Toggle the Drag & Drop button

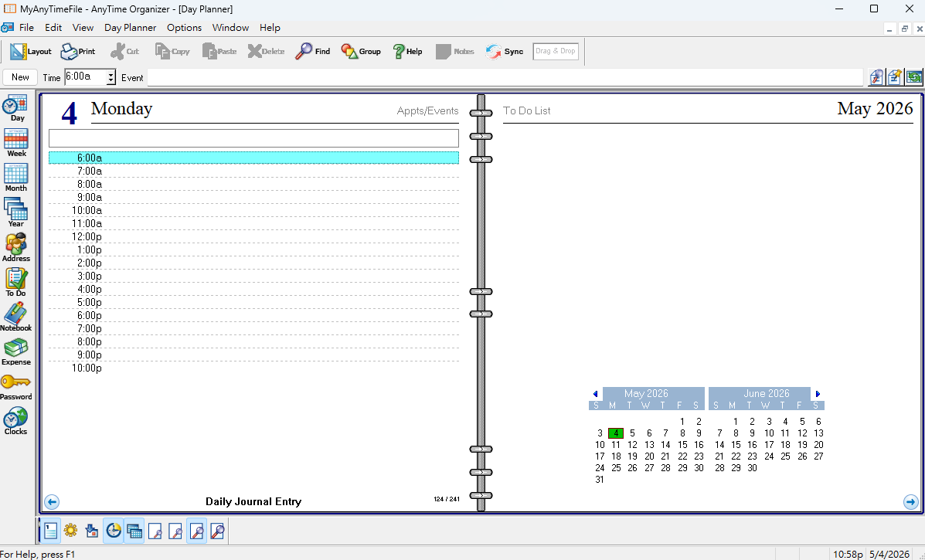point(555,51)
